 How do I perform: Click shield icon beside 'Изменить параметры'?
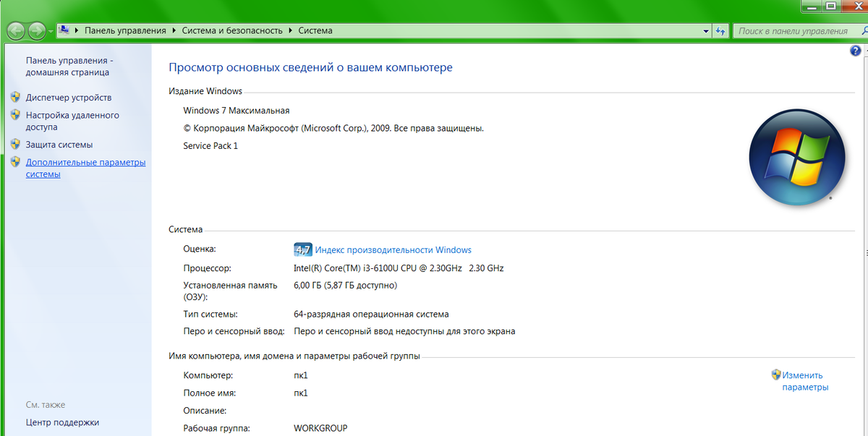tap(776, 375)
